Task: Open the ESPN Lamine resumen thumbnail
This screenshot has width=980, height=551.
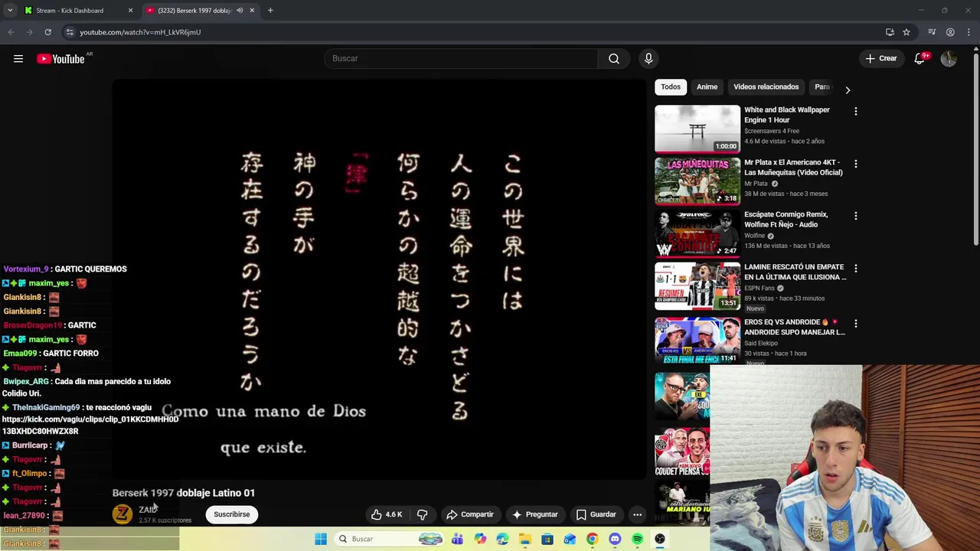Action: coord(697,286)
